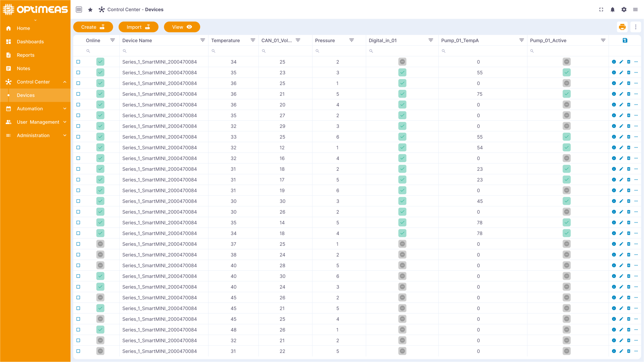The width and height of the screenshot is (644, 362).
Task: Delete the device with CAN value 14
Action: [x=629, y=223]
